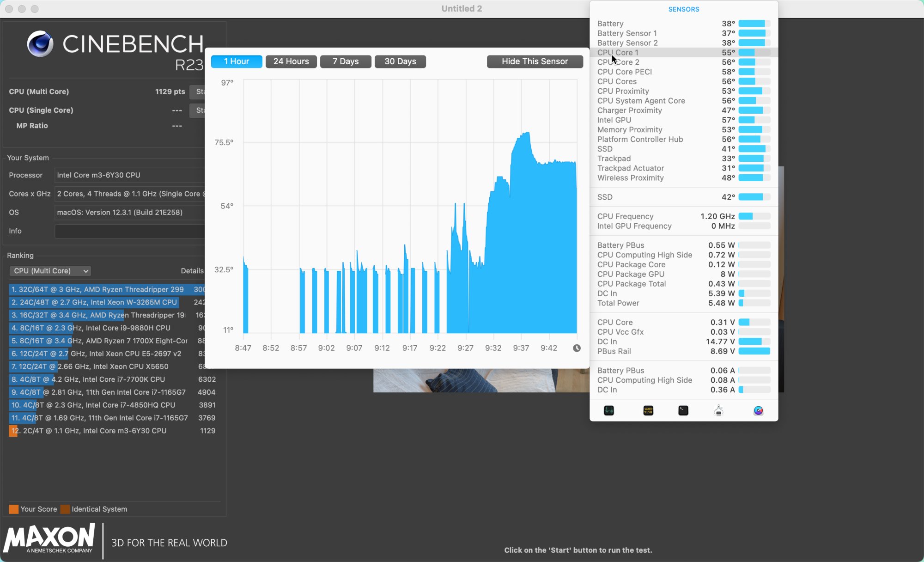Select the 7 Days graph range

coord(346,61)
